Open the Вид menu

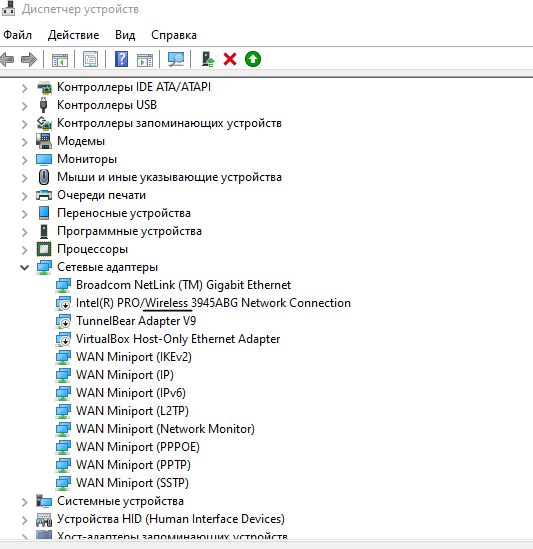click(125, 35)
